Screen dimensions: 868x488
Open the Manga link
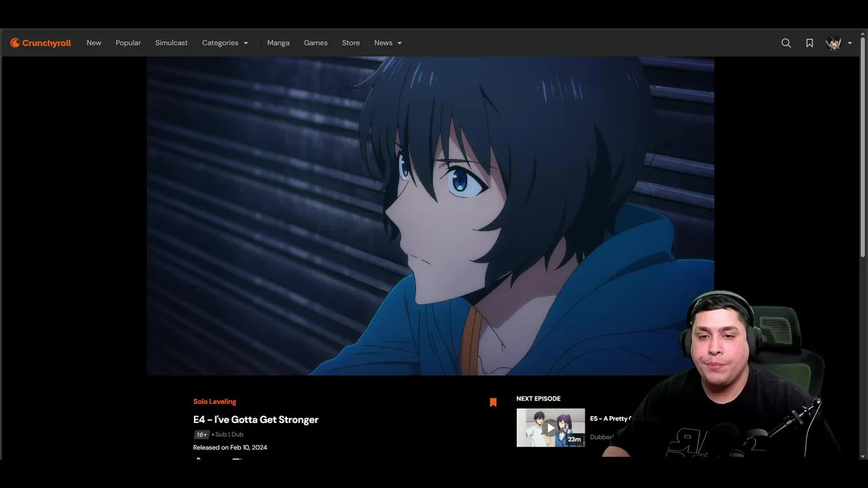pyautogui.click(x=278, y=43)
